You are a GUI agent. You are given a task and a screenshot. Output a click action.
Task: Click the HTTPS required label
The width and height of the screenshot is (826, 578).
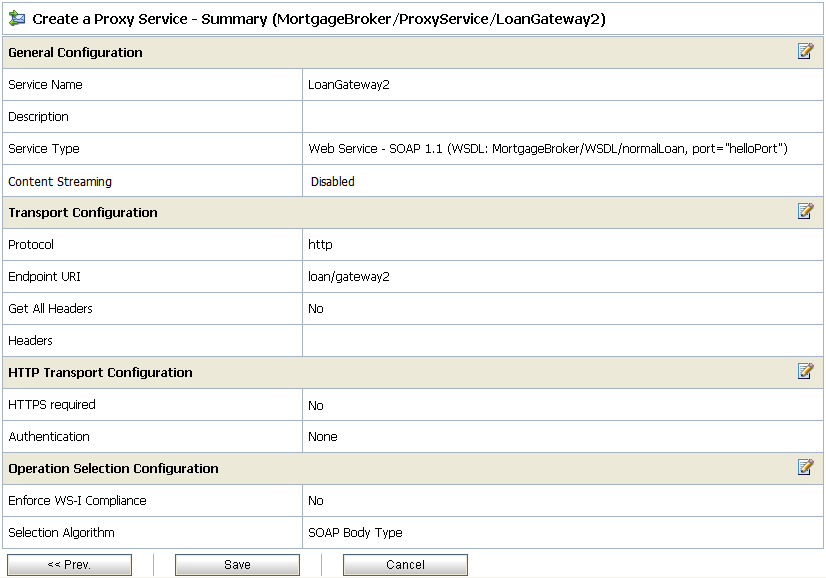click(x=52, y=405)
